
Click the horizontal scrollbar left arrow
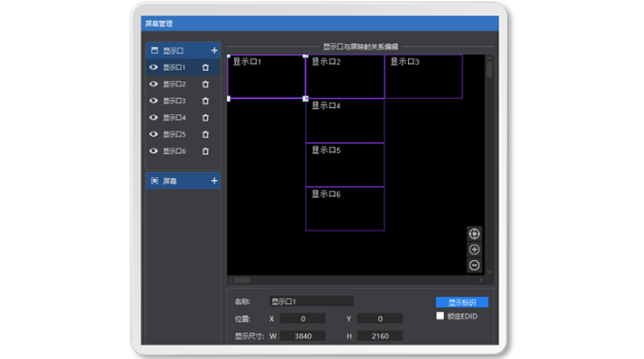[x=231, y=280]
